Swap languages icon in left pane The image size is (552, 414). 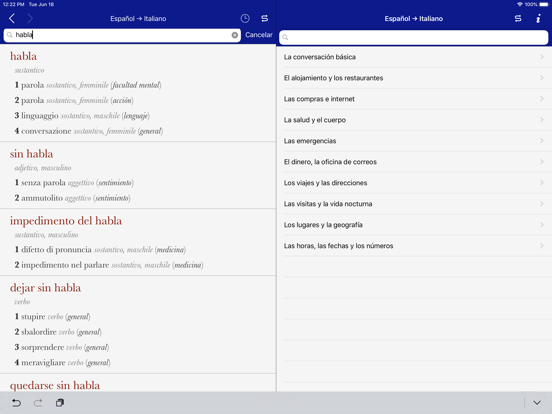[264, 18]
